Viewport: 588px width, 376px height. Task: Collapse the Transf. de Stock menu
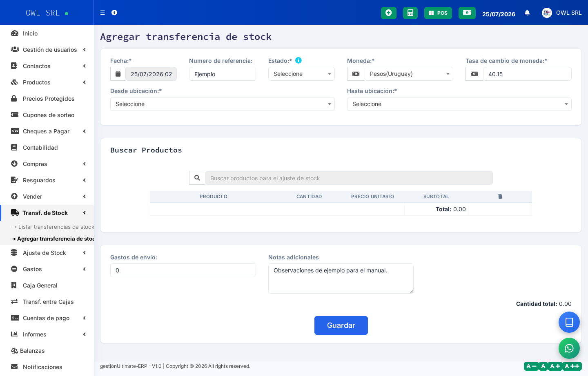(47, 213)
